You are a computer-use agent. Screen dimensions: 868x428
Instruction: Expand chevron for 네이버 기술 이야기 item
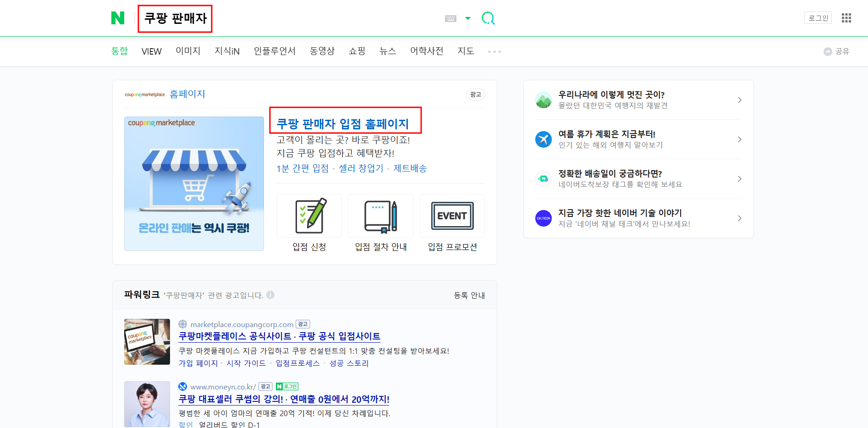(739, 218)
